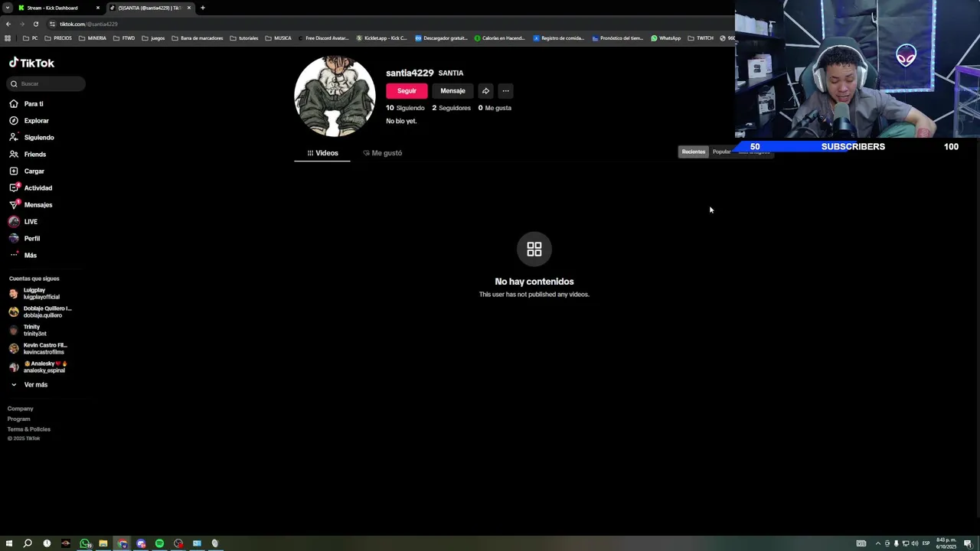Screen dimensions: 980x551
Task: Click the taskbar volume icon
Action: tap(914, 543)
